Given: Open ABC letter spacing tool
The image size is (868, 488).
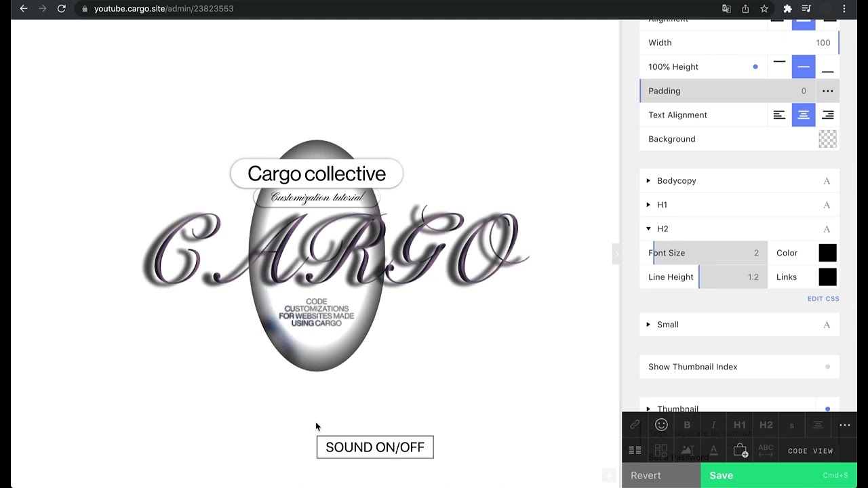Looking at the screenshot, I should 766,450.
